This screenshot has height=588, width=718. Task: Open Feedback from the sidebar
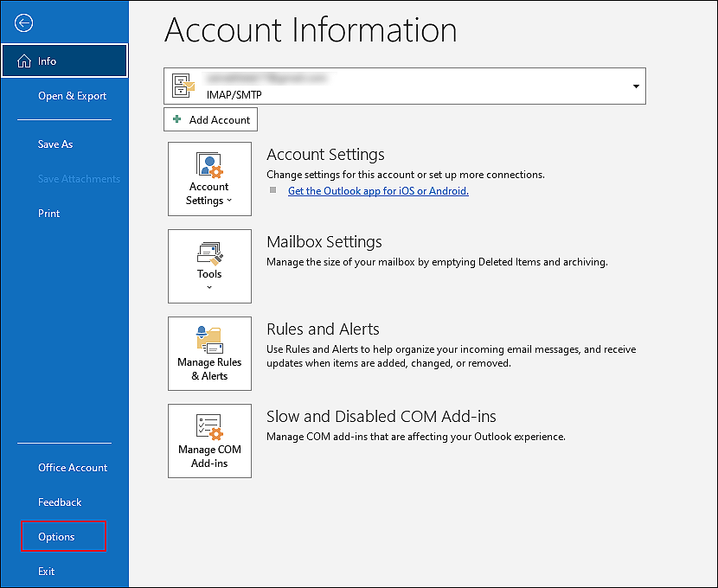tap(60, 502)
